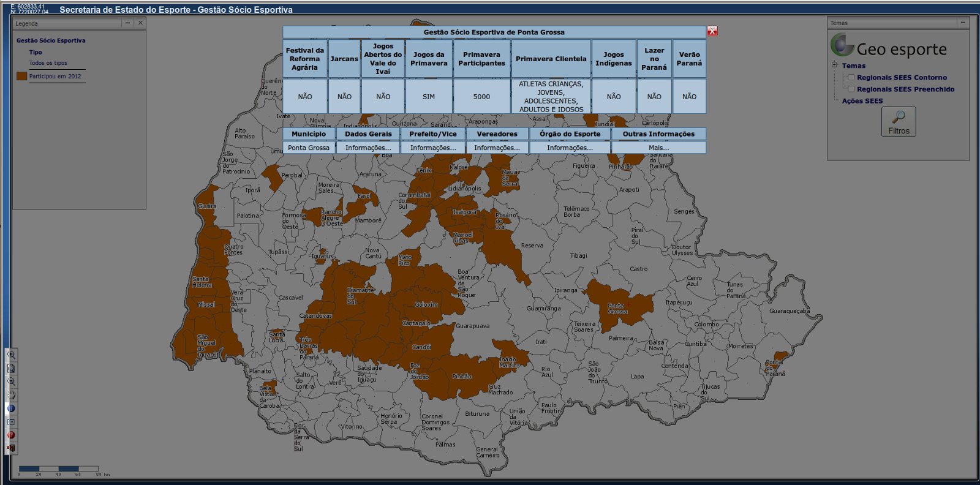The width and height of the screenshot is (980, 485).
Task: Collapse the Temas tree node
Action: [834, 65]
